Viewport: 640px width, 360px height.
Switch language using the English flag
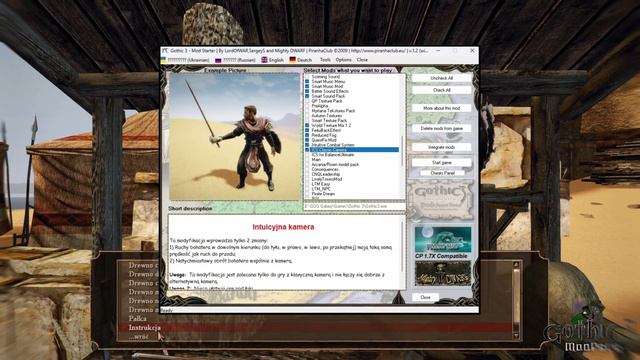272,60
